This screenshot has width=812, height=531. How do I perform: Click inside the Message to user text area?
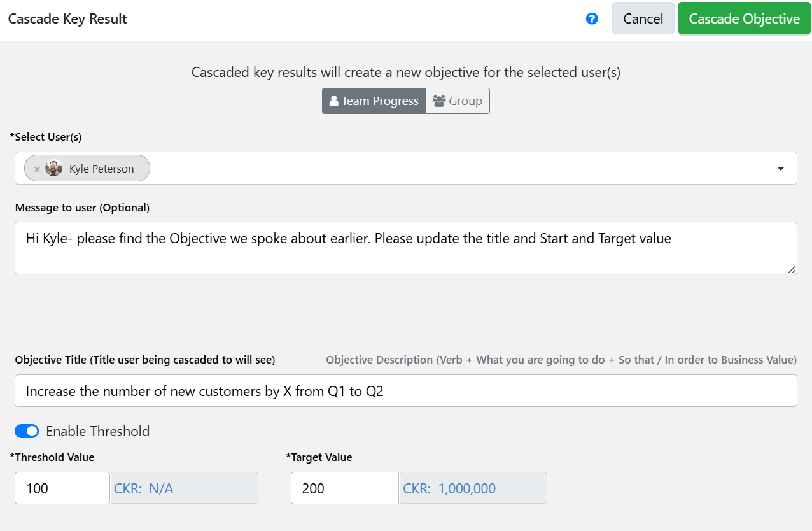406,248
